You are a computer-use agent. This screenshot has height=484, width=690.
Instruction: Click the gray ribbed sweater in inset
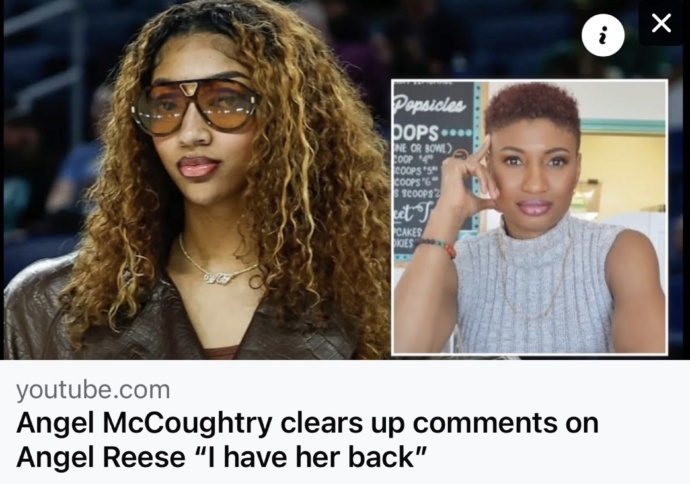click(535, 286)
